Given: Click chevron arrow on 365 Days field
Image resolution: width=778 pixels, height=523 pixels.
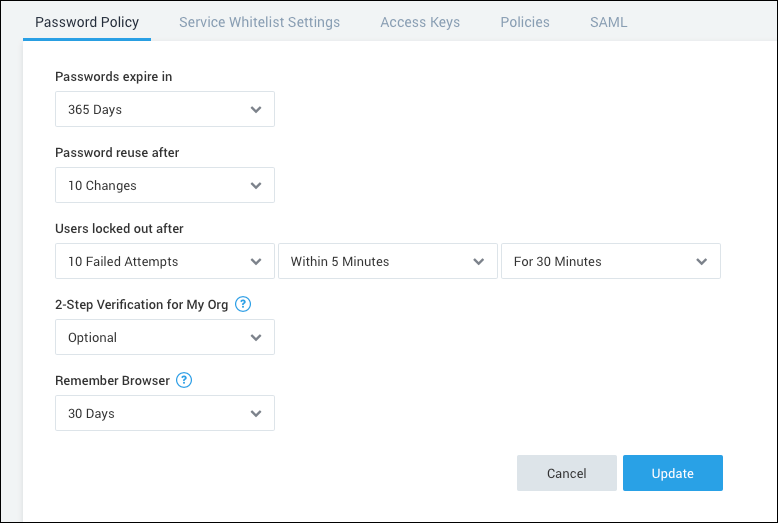Looking at the screenshot, I should coord(256,110).
